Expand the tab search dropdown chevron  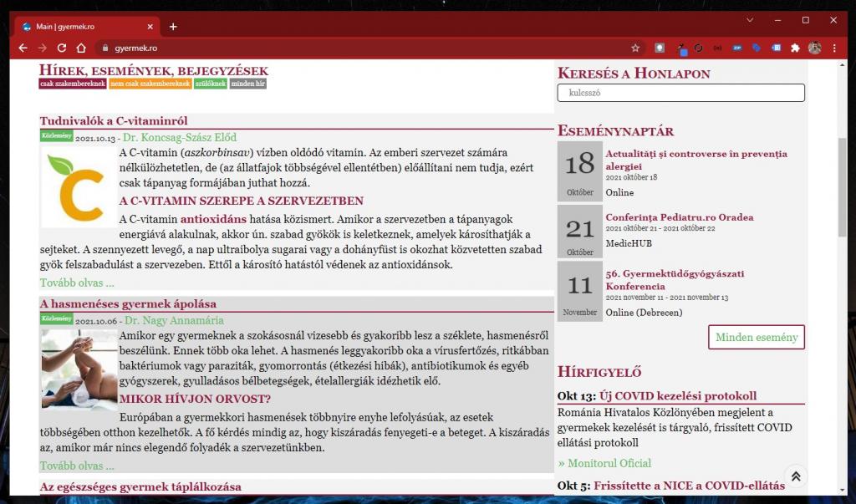(x=750, y=20)
